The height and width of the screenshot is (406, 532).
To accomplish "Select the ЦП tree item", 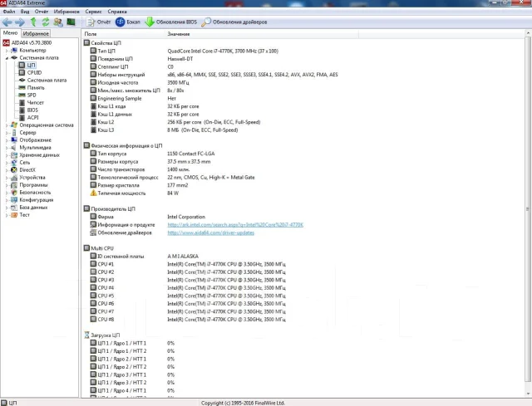I will click(x=32, y=65).
